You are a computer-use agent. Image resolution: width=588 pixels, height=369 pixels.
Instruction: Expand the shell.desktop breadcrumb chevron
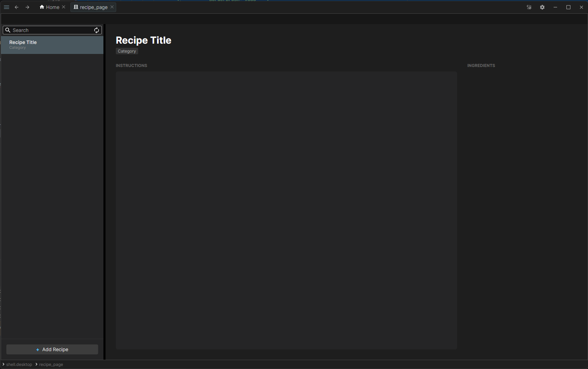3,364
